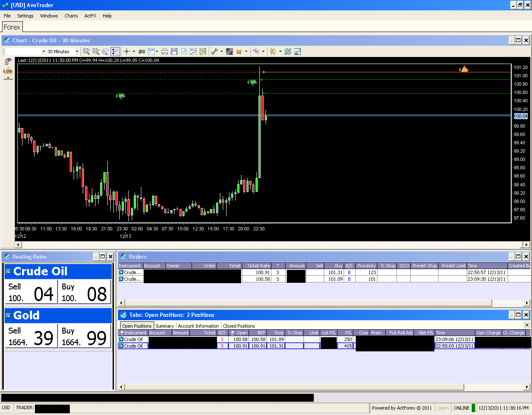Screen dimensions: 532x415
Task: Open the chart Print icon
Action: click(x=165, y=52)
